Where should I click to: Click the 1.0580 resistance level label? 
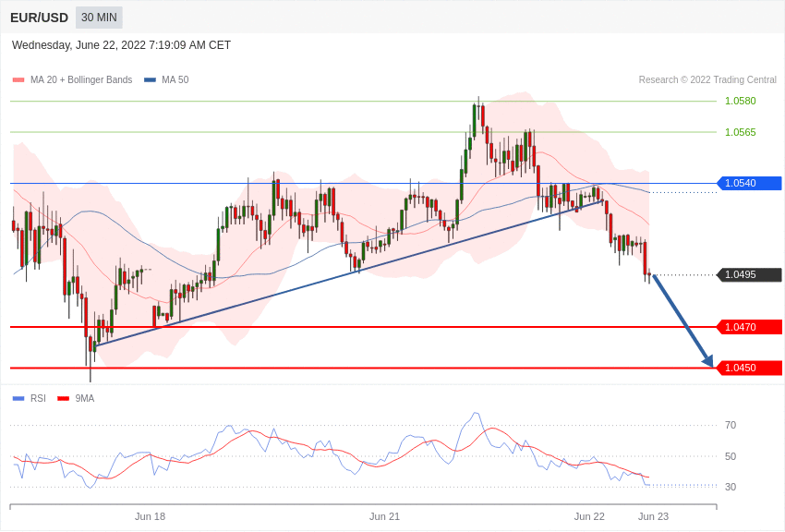(741, 101)
